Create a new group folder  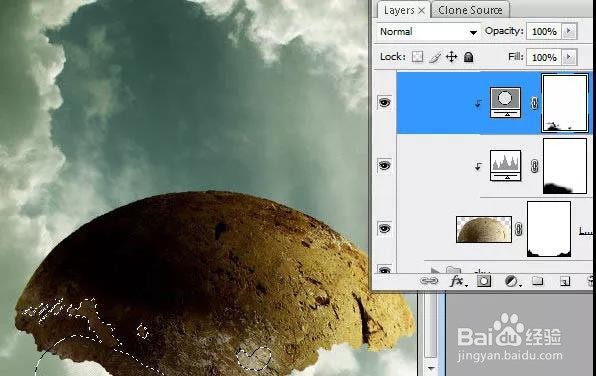click(x=537, y=281)
